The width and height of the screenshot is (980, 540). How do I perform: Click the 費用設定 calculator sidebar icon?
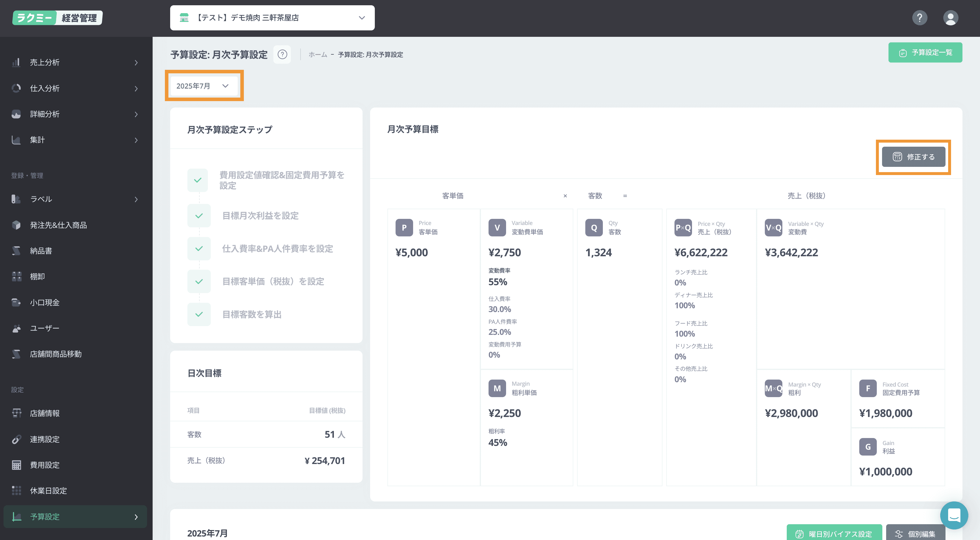click(16, 465)
